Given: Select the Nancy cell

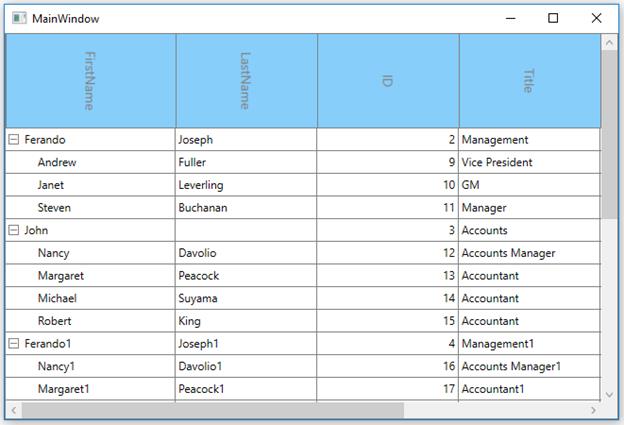Looking at the screenshot, I should click(90, 253).
